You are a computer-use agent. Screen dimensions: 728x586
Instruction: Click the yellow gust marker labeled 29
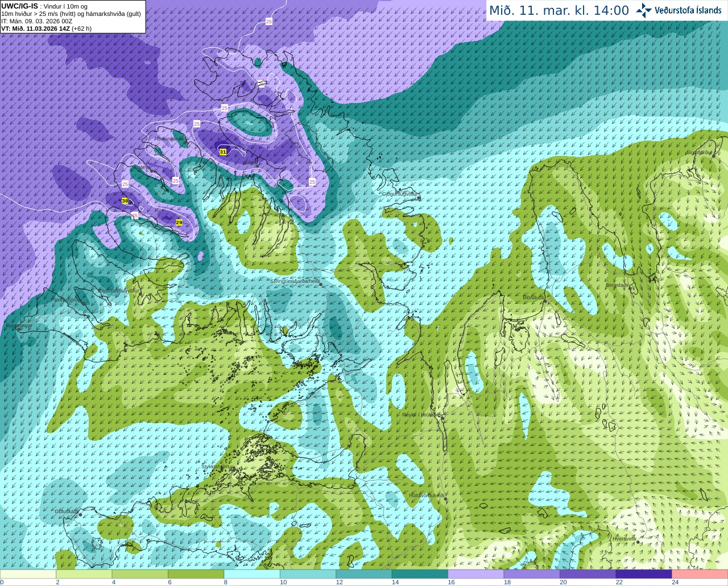[179, 222]
